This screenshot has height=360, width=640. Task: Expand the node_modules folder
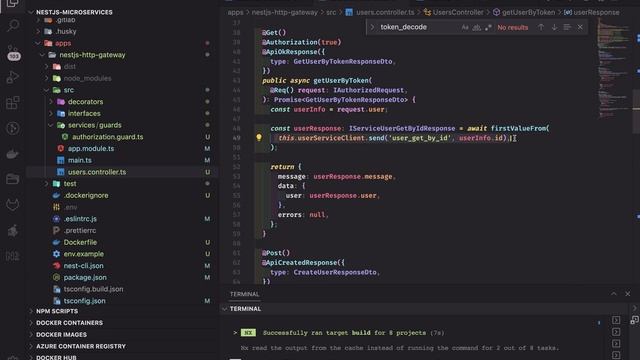tap(47, 78)
